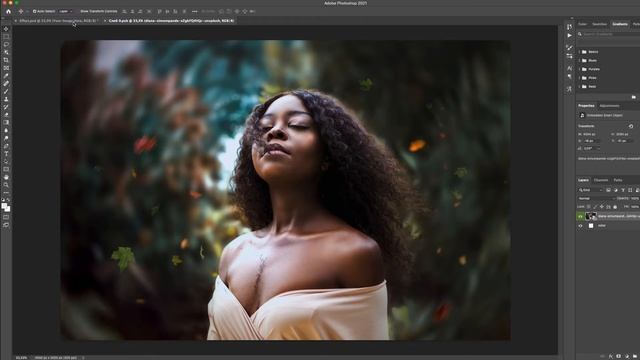Click the reset transform icon in Properties

(631, 126)
